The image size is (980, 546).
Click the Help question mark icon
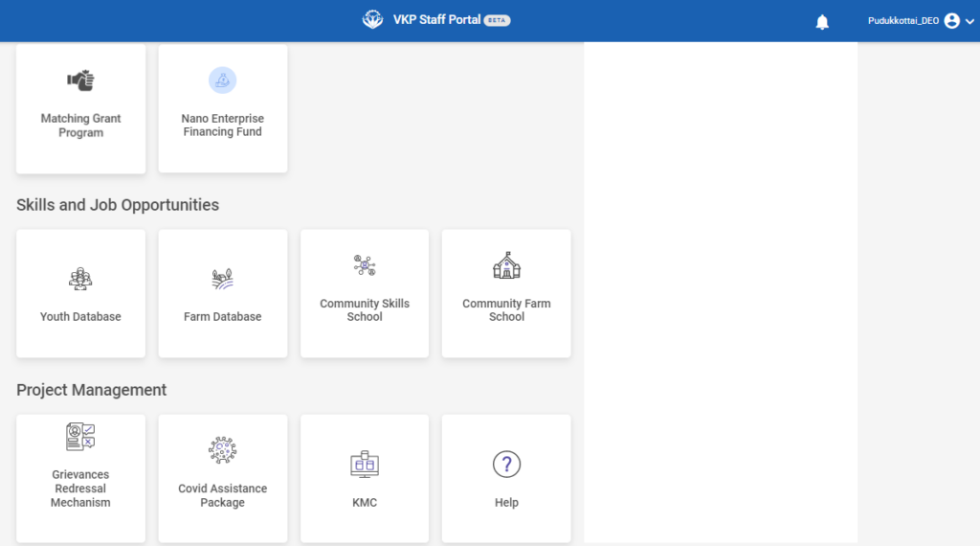[x=506, y=465]
